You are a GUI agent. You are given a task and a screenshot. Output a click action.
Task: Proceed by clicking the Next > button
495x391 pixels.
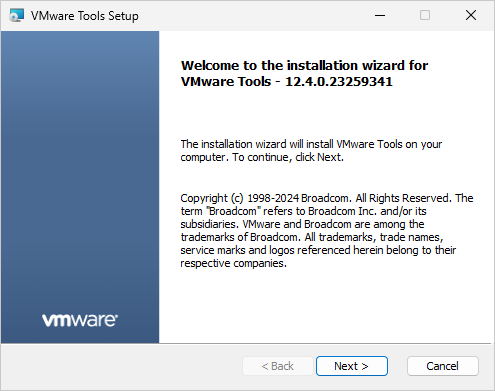pos(352,366)
